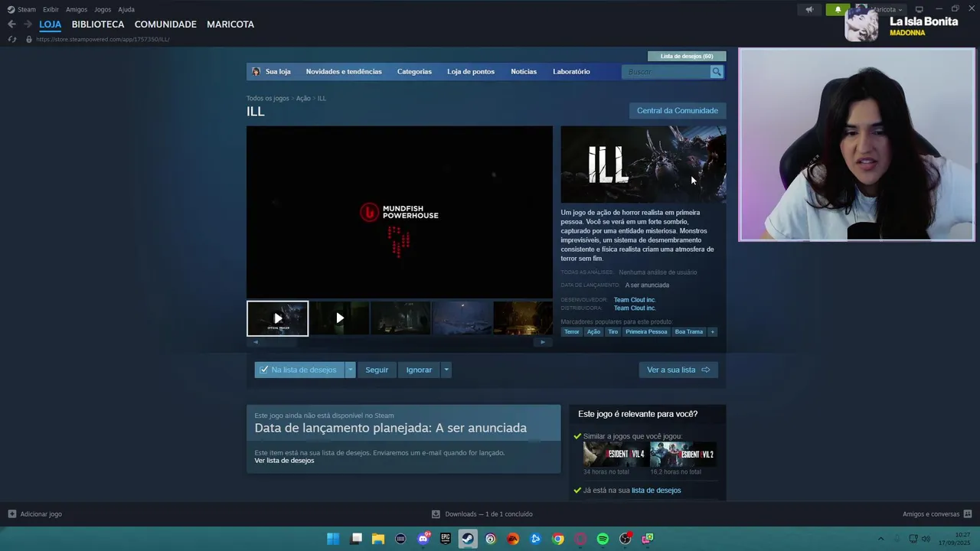
Task: Select the second trailer video thumbnail
Action: tap(339, 318)
